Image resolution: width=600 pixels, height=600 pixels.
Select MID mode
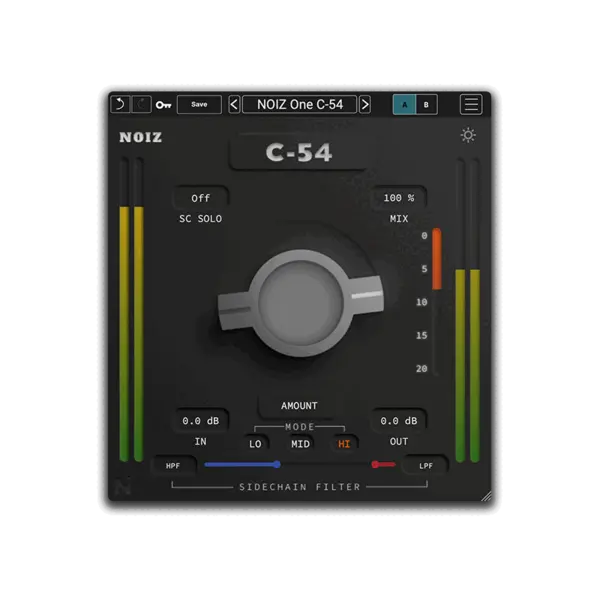[x=300, y=444]
